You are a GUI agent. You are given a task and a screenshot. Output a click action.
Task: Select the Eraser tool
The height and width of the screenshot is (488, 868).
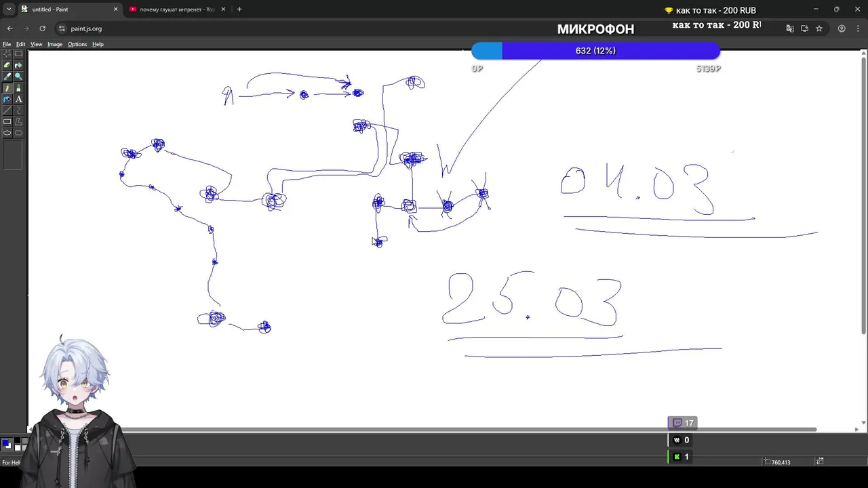point(7,66)
